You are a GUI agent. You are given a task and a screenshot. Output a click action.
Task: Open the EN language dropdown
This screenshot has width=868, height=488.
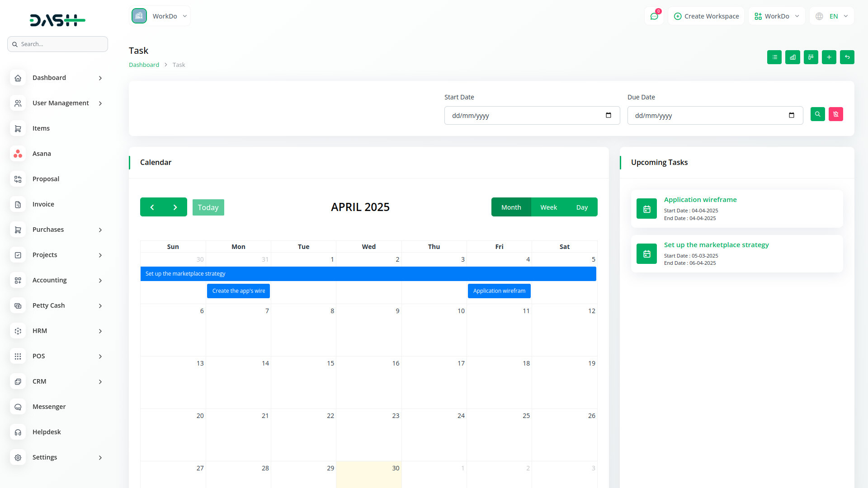[x=832, y=16]
